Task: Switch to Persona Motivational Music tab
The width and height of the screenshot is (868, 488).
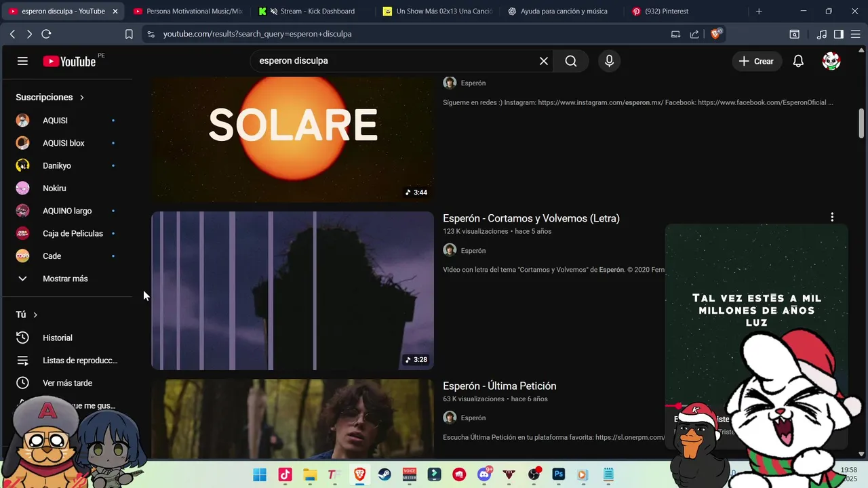Action: 188,12
